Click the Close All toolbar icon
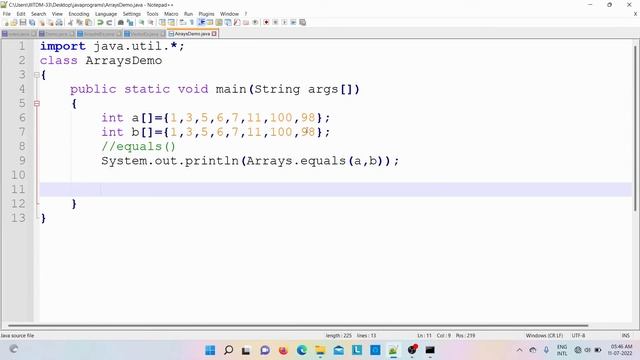This screenshot has height=360, width=640. click(x=50, y=22)
